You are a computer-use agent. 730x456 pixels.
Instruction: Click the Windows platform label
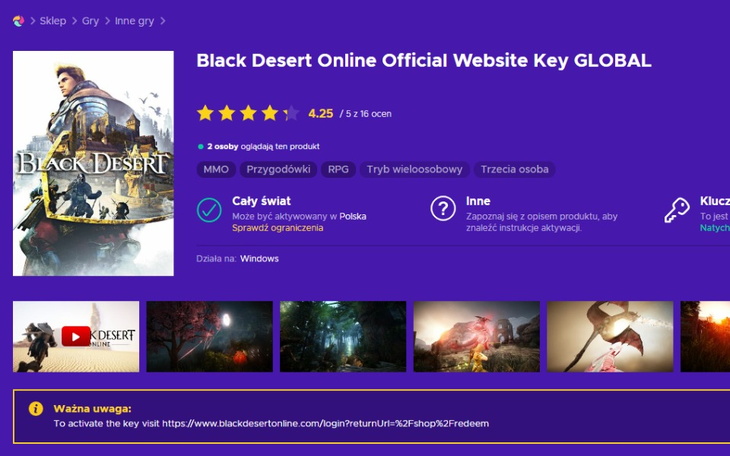coord(259,259)
